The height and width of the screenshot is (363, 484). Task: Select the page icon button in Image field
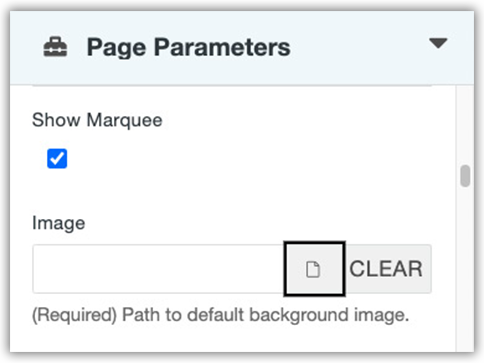pos(314,269)
